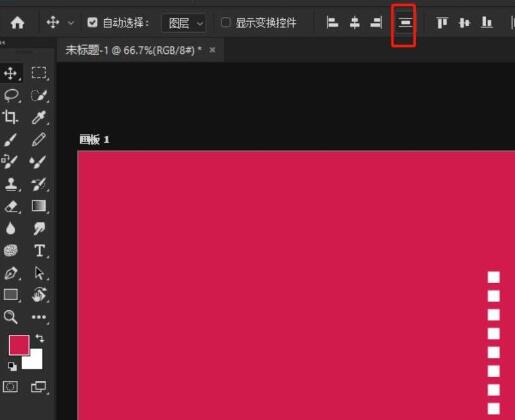
Task: Open the 图层 auto-select dropdown
Action: (184, 23)
